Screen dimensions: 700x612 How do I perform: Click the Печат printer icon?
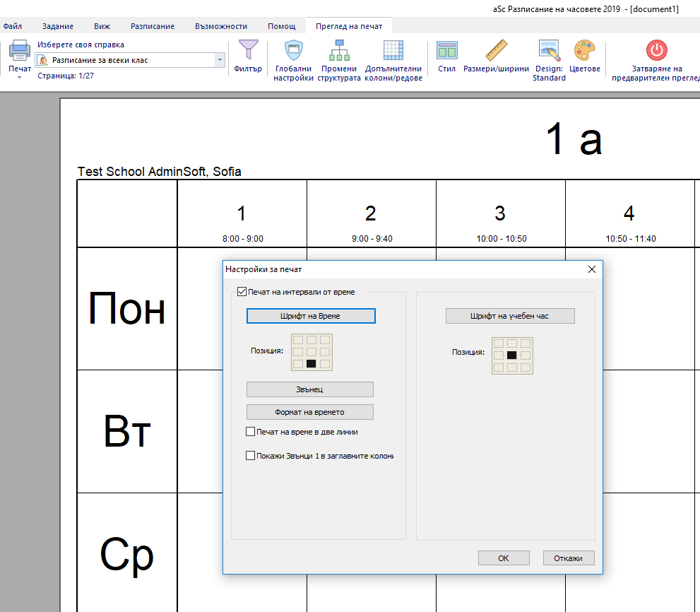19,52
